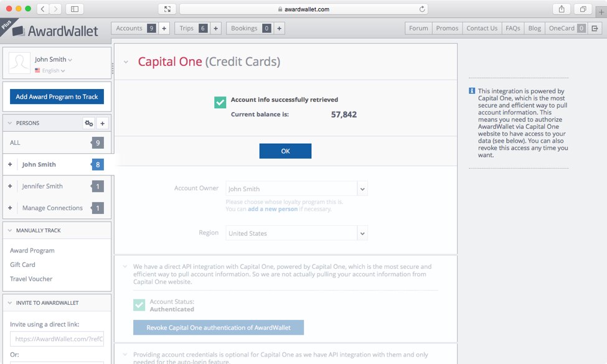Viewport: 607px width, 364px height.
Task: Collapse the MANUALLY TRACK section
Action: coord(10,230)
